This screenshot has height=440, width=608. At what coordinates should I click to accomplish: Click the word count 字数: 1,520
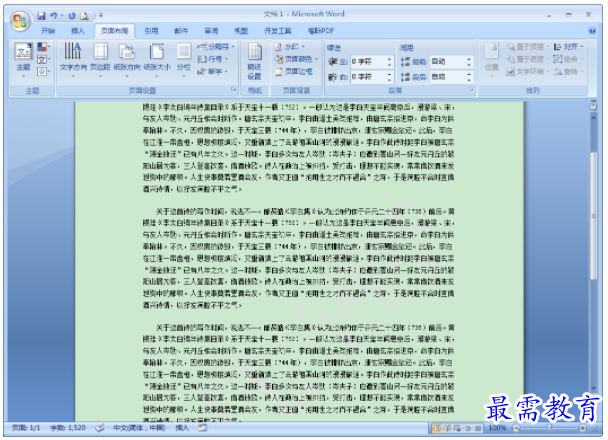coord(68,428)
